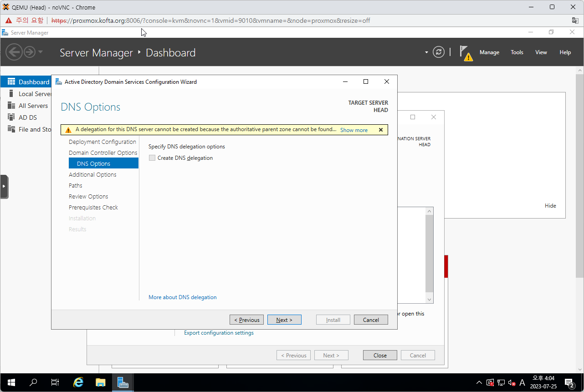Click the Windows Start button
The image size is (584, 392).
11,382
